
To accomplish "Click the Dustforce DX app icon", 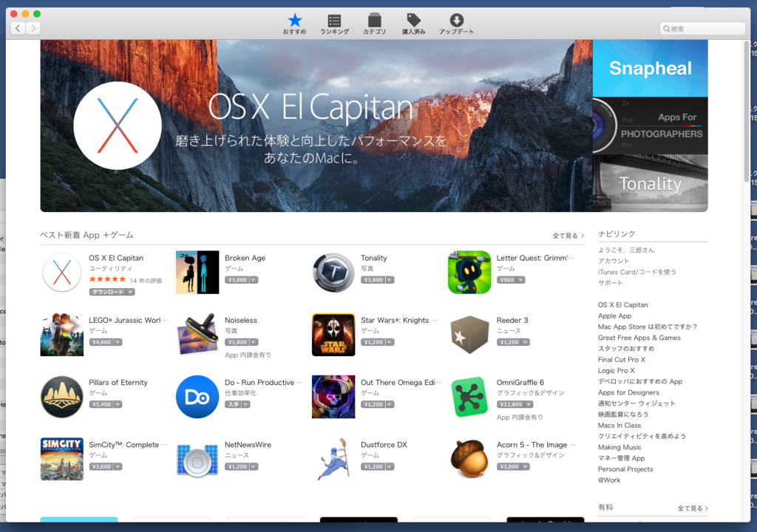I will tap(333, 459).
